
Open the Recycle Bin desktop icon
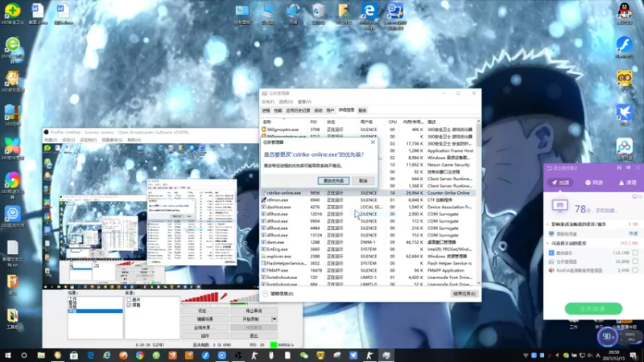click(x=318, y=14)
